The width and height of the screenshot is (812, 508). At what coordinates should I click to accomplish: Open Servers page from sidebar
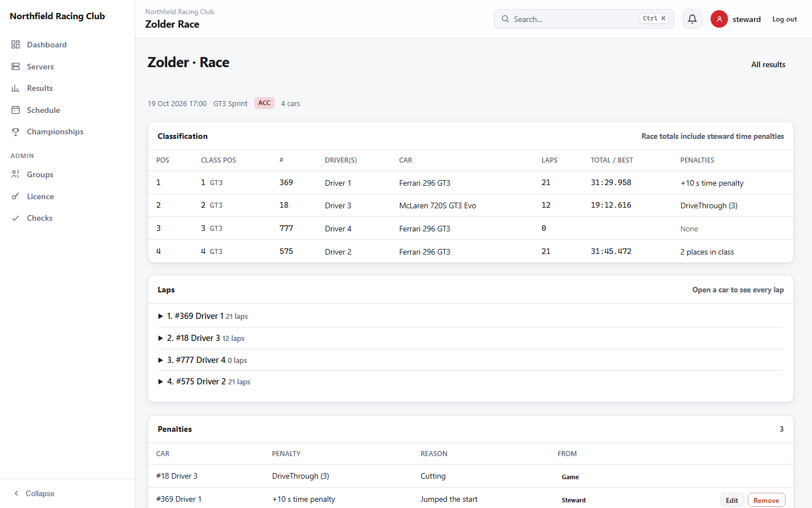point(41,67)
